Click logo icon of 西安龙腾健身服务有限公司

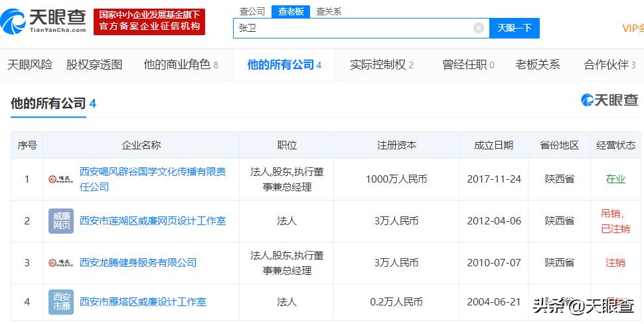coord(61,263)
